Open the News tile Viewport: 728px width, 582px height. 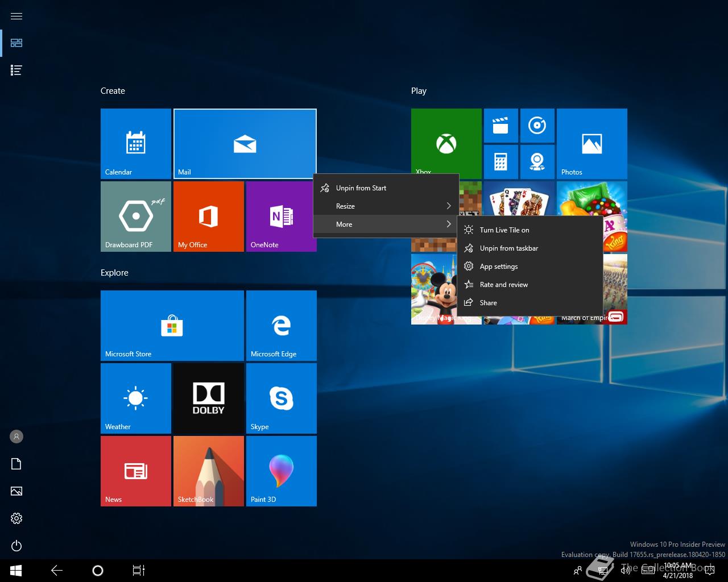(x=136, y=471)
